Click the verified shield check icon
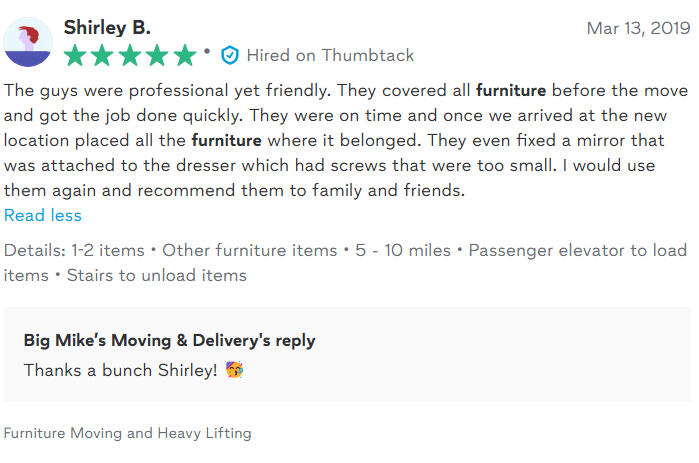The width and height of the screenshot is (699, 463). coord(230,55)
